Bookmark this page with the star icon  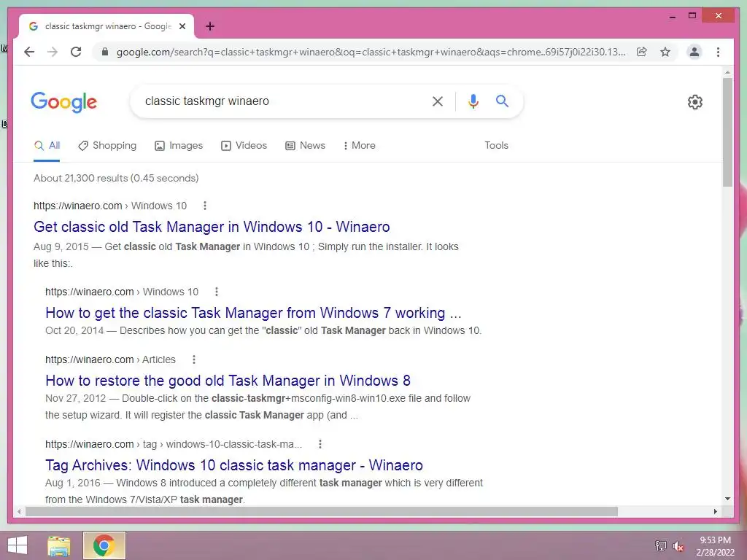click(x=665, y=52)
